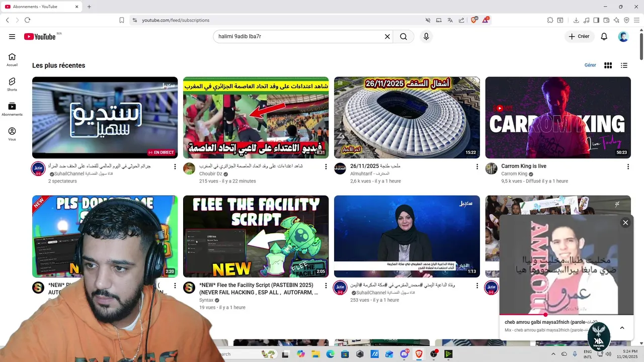This screenshot has height=362, width=644.
Task: Open Discord from the taskbar
Action: coord(405,354)
